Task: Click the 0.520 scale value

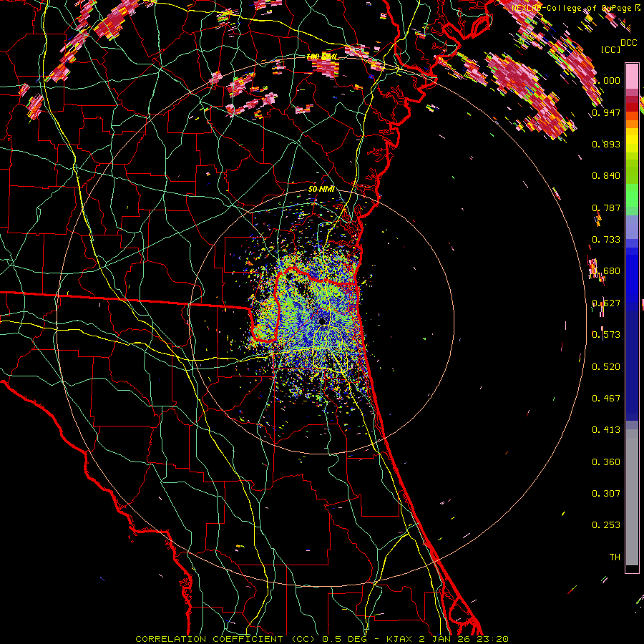Action: (x=606, y=367)
